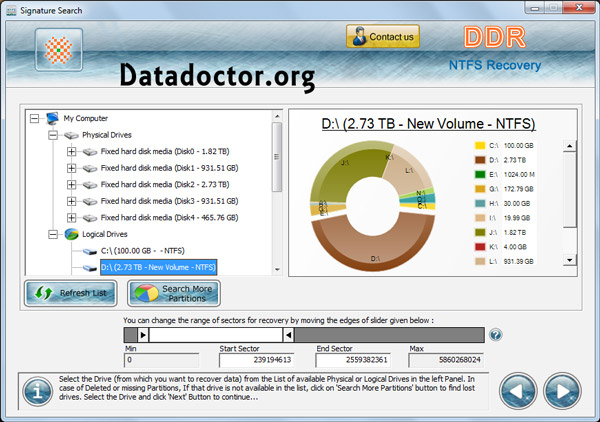
Task: Open the slider help question mark icon
Action: [x=496, y=335]
